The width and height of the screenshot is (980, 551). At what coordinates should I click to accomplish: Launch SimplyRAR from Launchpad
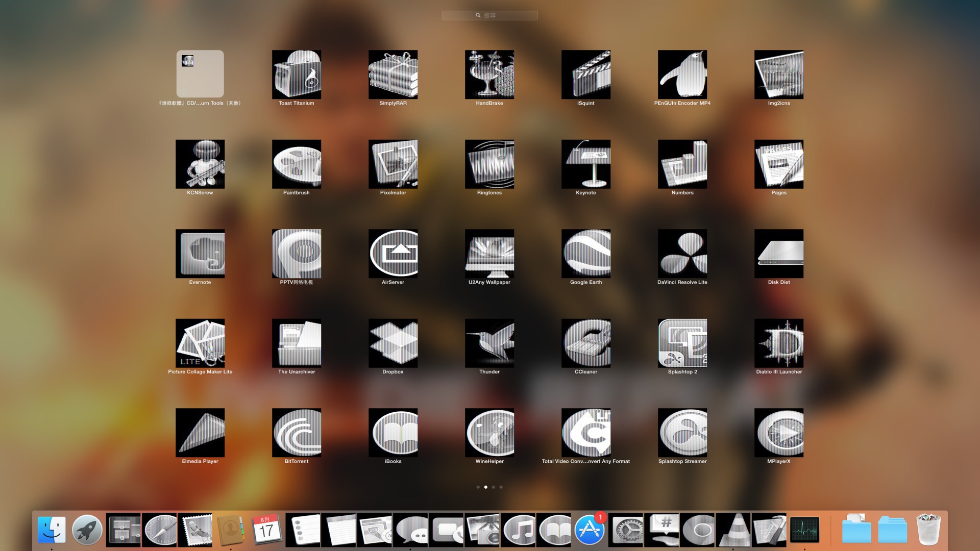tap(393, 74)
